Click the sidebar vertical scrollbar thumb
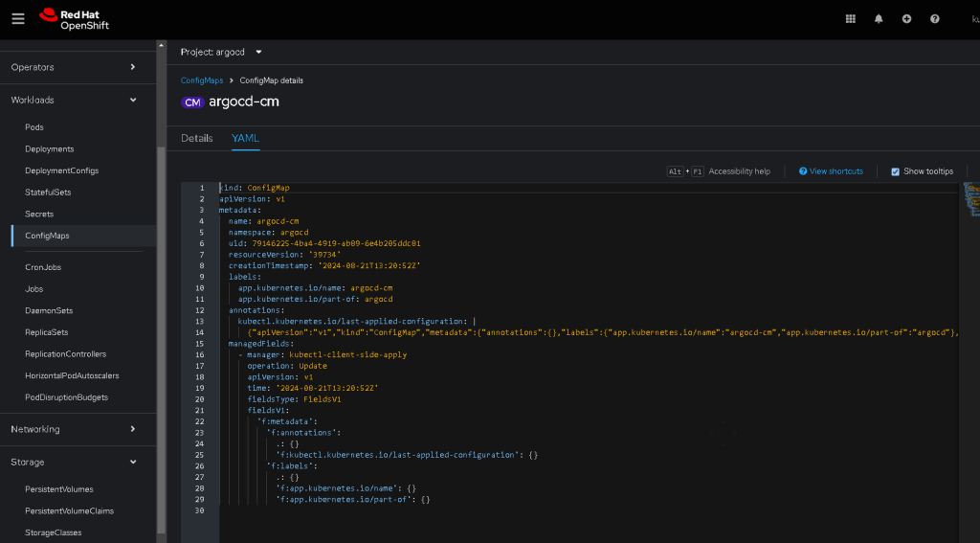 161,340
